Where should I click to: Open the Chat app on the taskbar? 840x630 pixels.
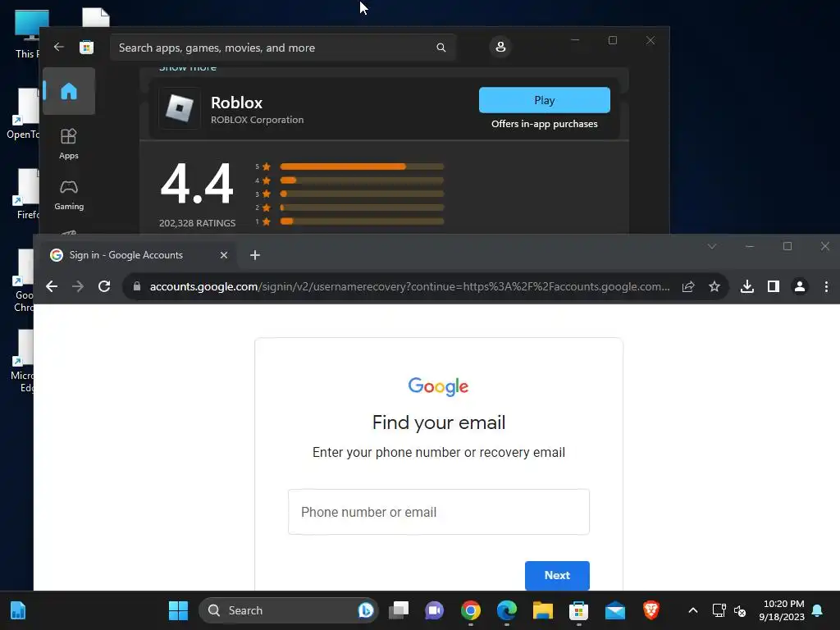(x=435, y=610)
